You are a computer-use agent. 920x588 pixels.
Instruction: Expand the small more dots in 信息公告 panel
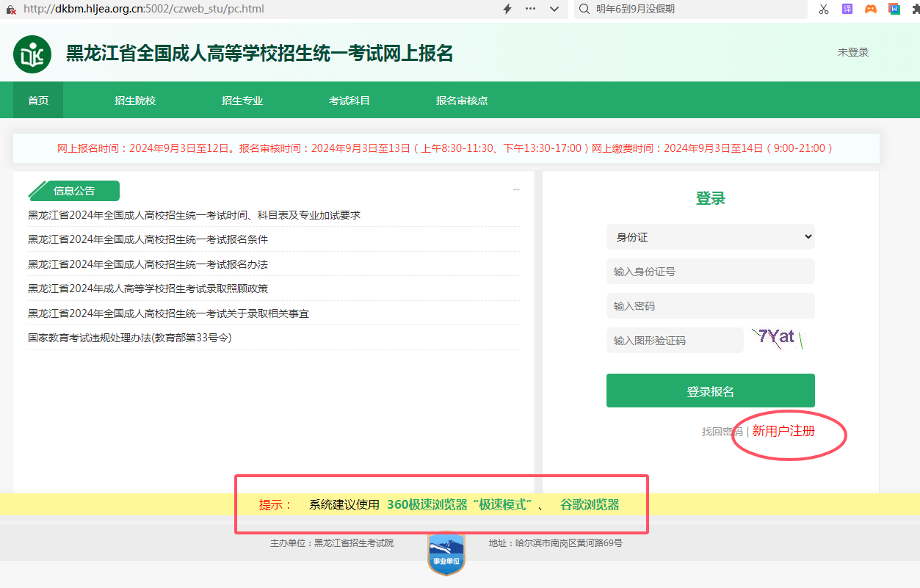coord(516,189)
